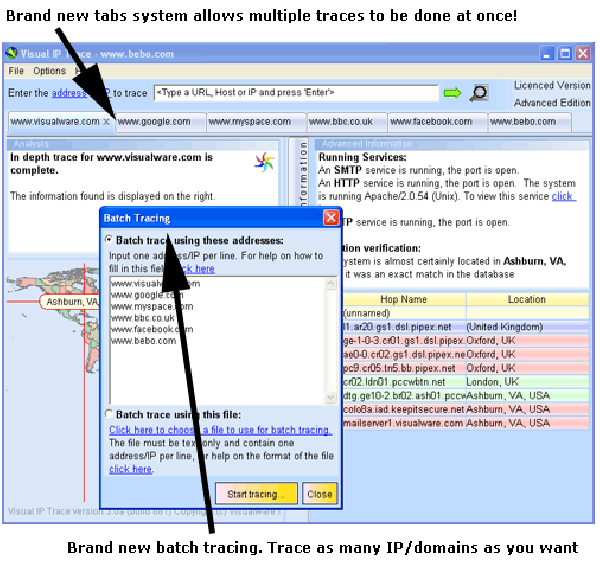Screen dimensions: 600x564
Task: Click the colorful pinwheel analysis icon
Action: point(264,162)
